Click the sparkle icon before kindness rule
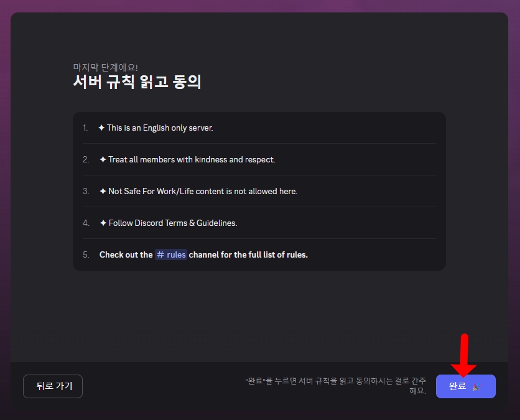 coord(103,159)
